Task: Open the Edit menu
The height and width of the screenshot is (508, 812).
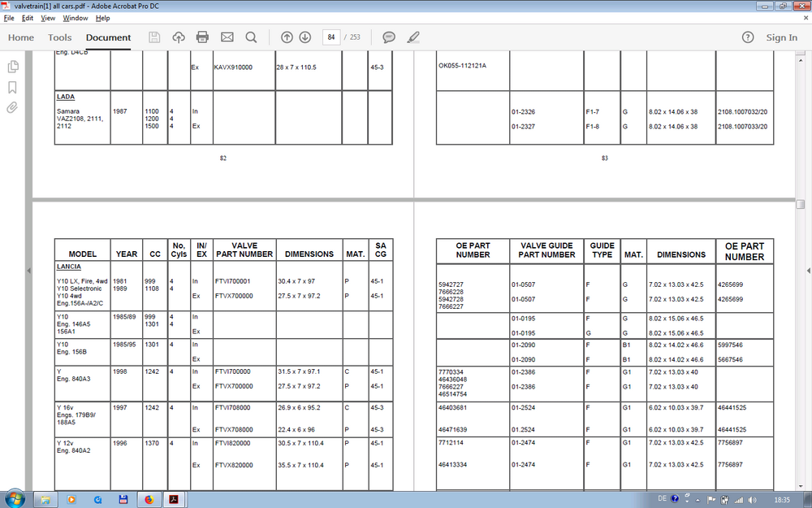Action: click(x=28, y=18)
